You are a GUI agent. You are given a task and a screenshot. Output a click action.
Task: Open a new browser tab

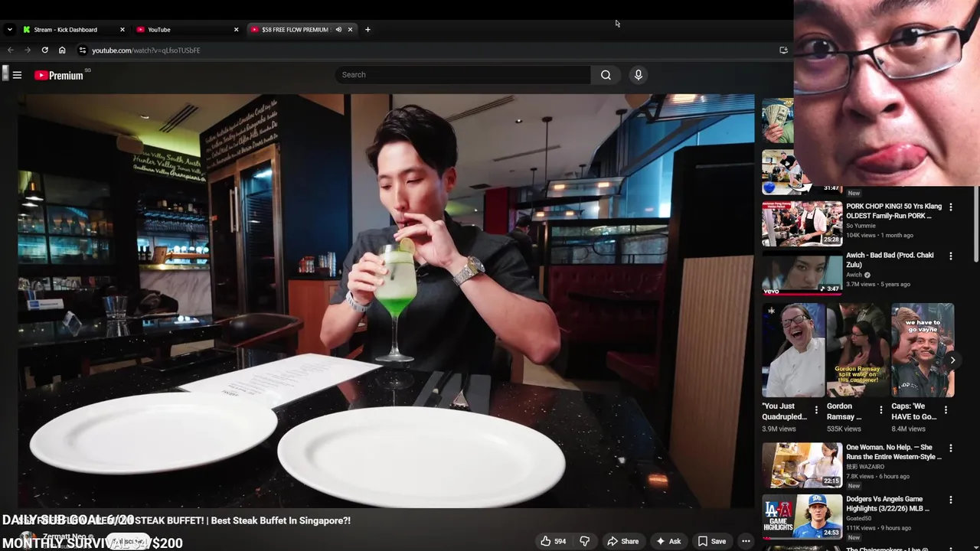click(x=367, y=30)
